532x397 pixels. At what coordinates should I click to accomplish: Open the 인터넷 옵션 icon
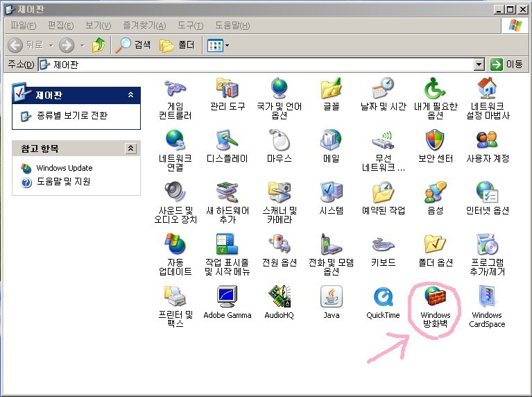487,192
